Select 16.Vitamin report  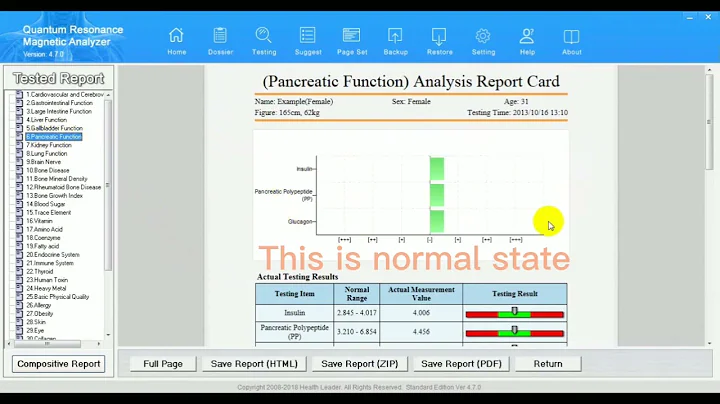pos(39,221)
